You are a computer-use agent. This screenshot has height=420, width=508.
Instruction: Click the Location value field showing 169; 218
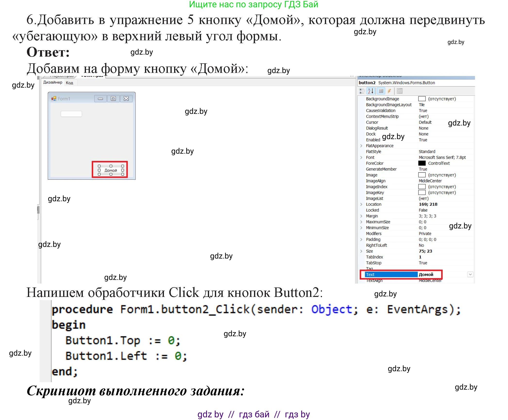(429, 204)
